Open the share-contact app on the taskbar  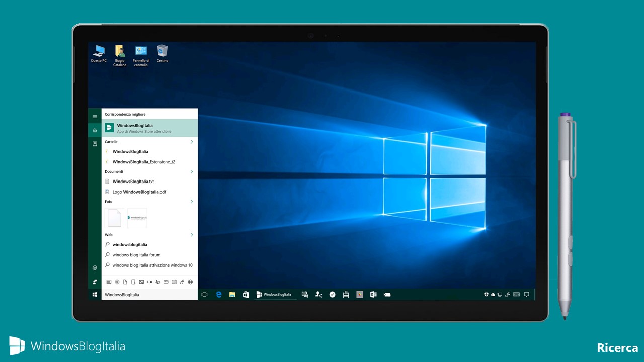pyautogui.click(x=318, y=295)
